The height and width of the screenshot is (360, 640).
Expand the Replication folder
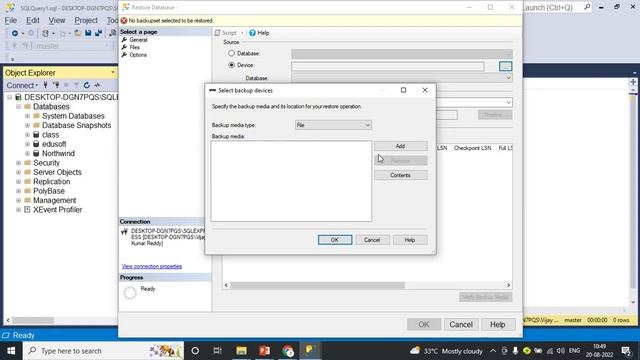18,182
